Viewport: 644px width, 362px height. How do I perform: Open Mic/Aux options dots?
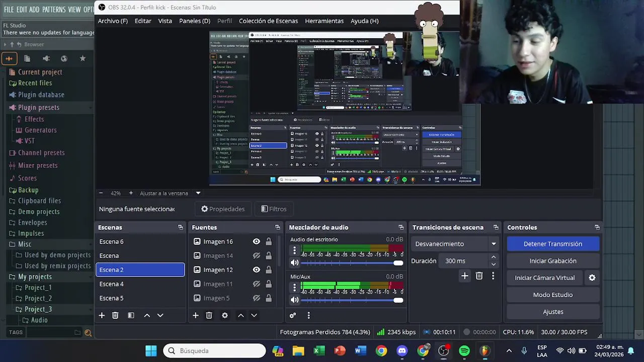click(295, 287)
